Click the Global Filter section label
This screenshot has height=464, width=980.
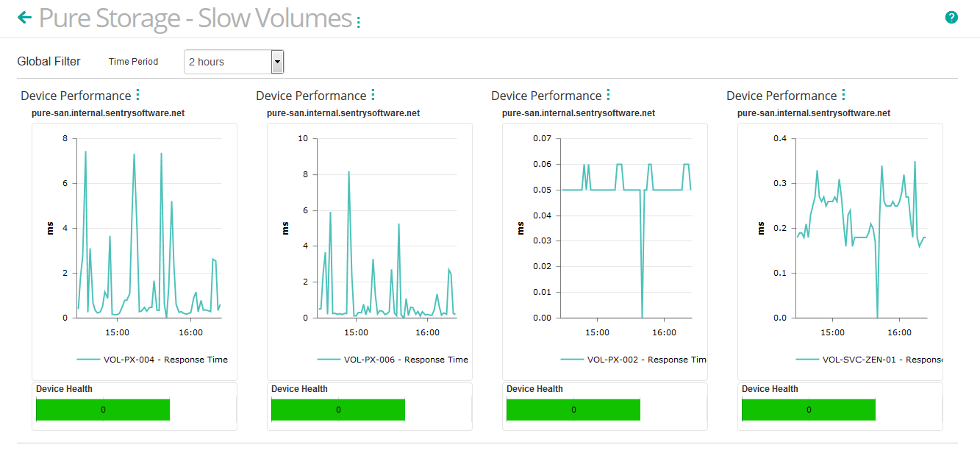(49, 61)
